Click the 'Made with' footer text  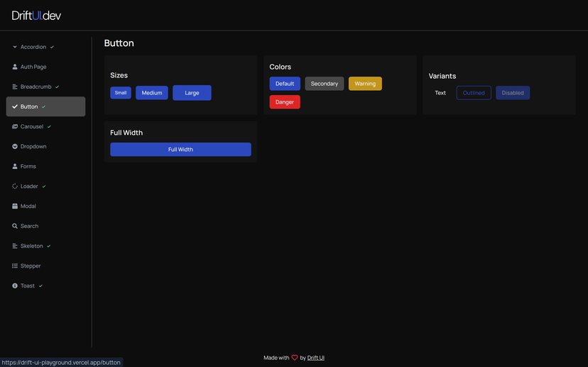pos(276,358)
